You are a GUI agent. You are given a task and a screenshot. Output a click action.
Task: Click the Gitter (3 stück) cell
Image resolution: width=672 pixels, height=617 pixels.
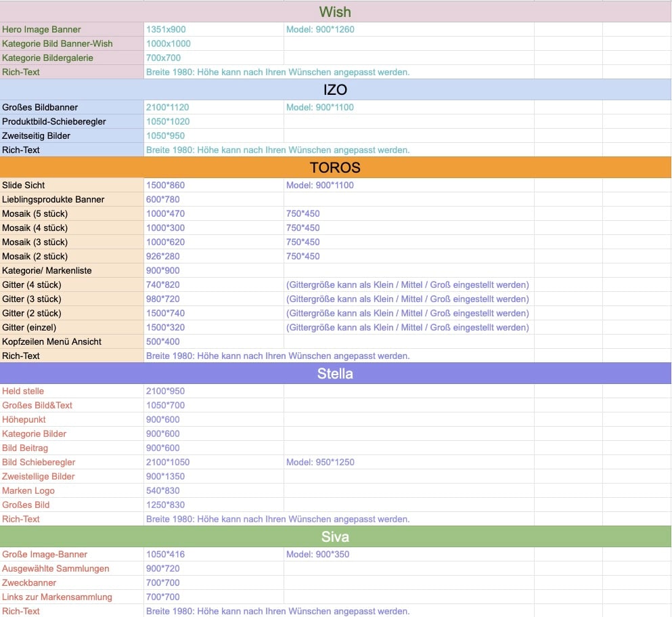pyautogui.click(x=72, y=299)
